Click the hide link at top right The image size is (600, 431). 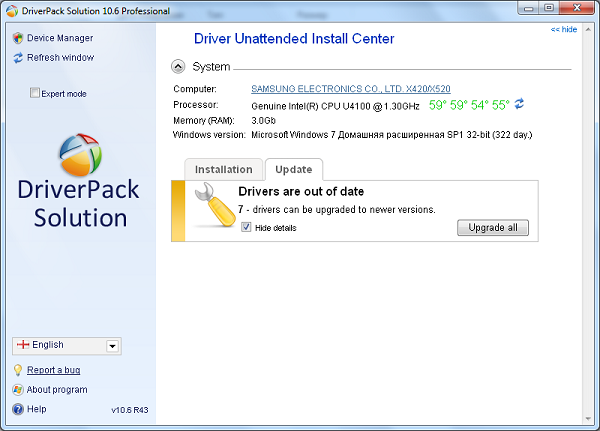pos(563,30)
